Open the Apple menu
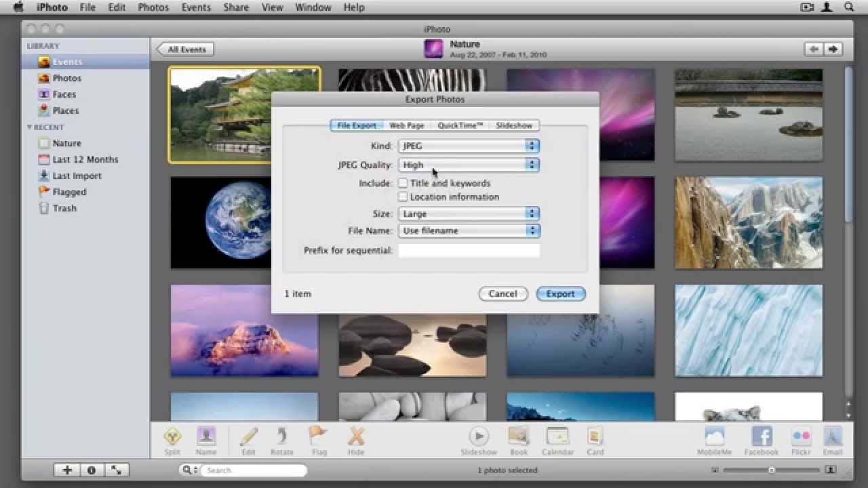The width and height of the screenshot is (868, 488). click(18, 7)
